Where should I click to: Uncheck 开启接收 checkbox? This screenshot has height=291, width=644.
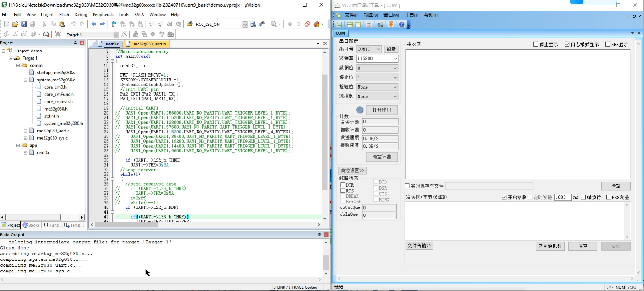click(504, 197)
